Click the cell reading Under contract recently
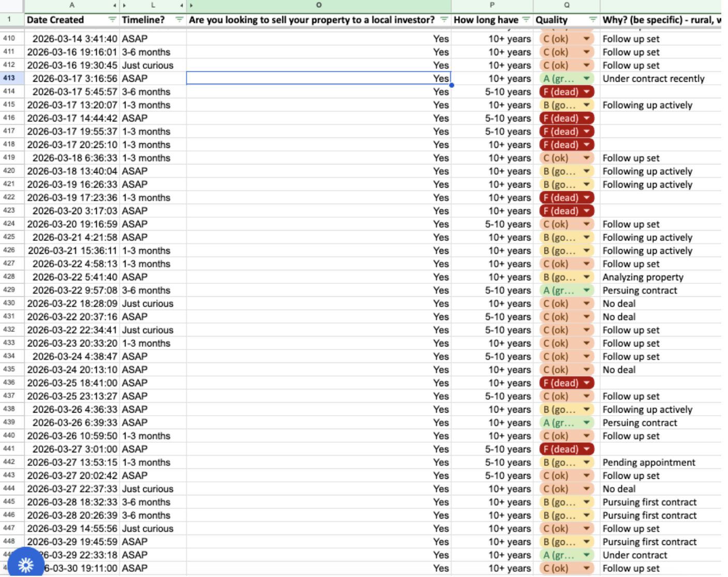 [654, 79]
